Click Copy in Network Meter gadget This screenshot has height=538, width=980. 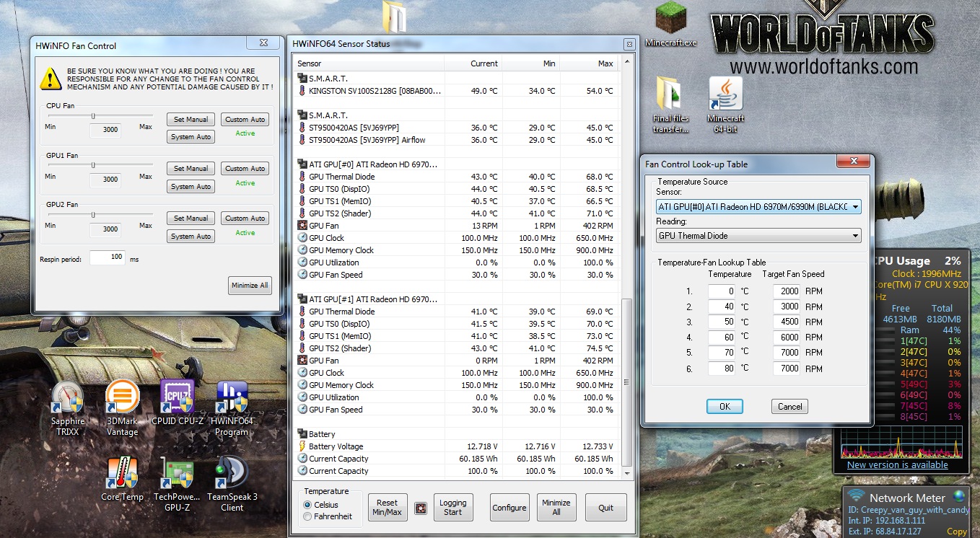pyautogui.click(x=957, y=532)
